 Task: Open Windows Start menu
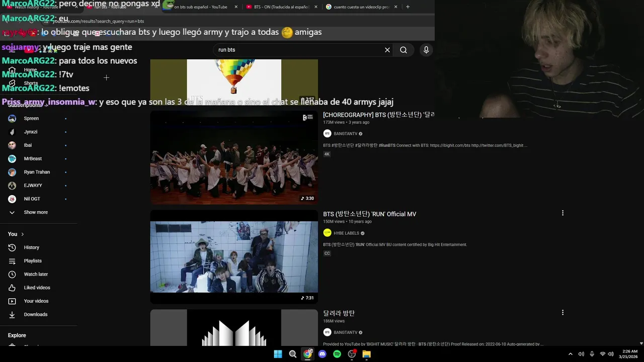278,354
